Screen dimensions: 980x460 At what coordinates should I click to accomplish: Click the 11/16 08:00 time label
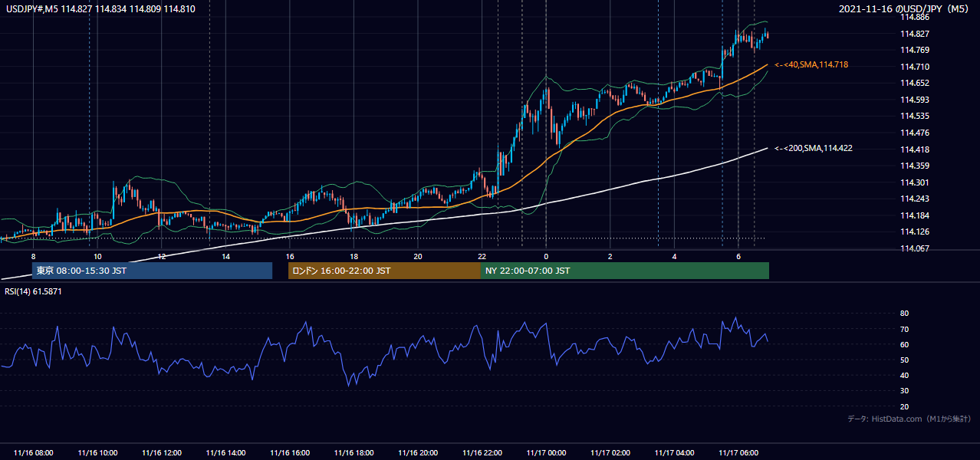click(x=34, y=453)
